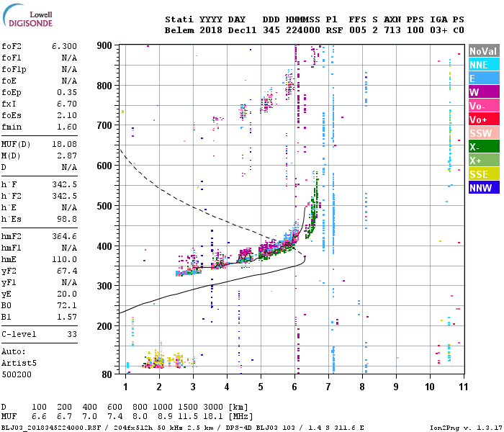Image resolution: width=504 pixels, height=432 pixels.
Task: Select the W purple legend swatch
Action: [x=484, y=92]
